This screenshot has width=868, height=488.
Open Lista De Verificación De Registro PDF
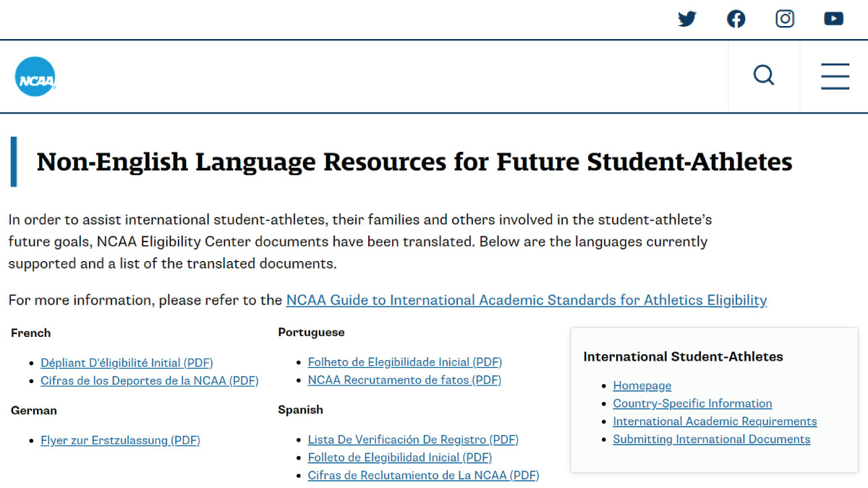[x=413, y=439]
